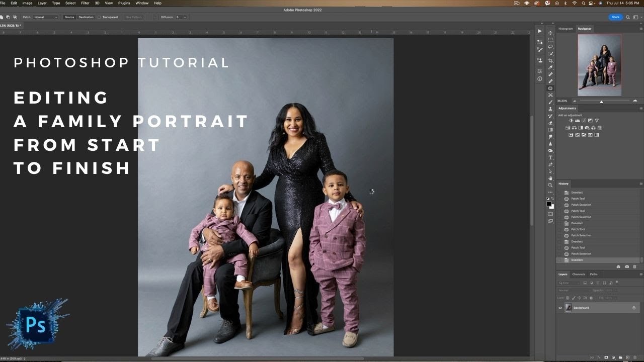Image resolution: width=644 pixels, height=362 pixels.
Task: Select the first Patch Tool history state
Action: tap(598, 199)
